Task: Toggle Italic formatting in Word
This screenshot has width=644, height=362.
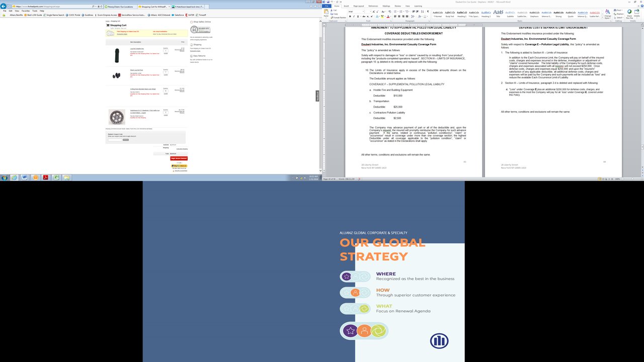Action: 354,16
